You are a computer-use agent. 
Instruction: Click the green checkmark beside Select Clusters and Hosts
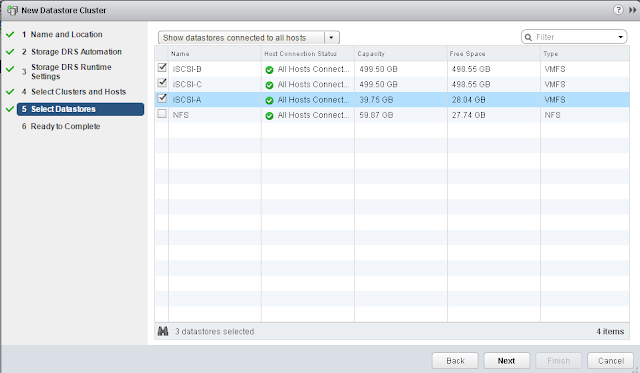10,92
